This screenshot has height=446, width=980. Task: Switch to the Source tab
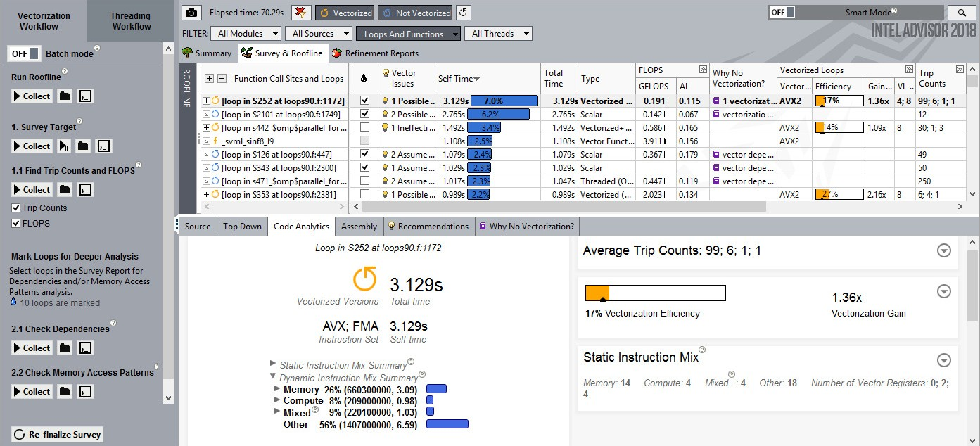tap(198, 227)
